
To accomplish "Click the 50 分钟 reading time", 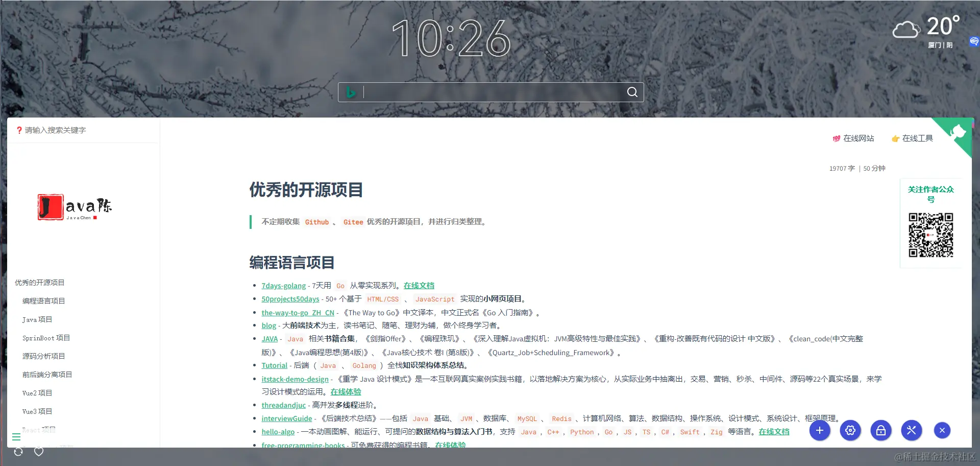I will coord(874,169).
